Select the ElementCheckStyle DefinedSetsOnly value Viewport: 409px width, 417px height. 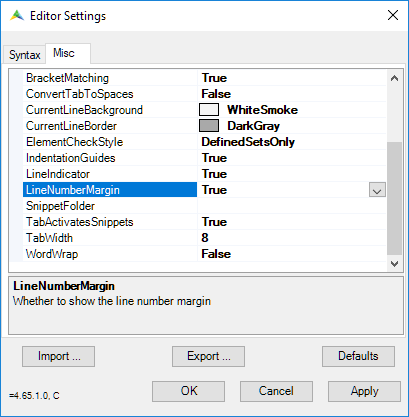(292, 142)
